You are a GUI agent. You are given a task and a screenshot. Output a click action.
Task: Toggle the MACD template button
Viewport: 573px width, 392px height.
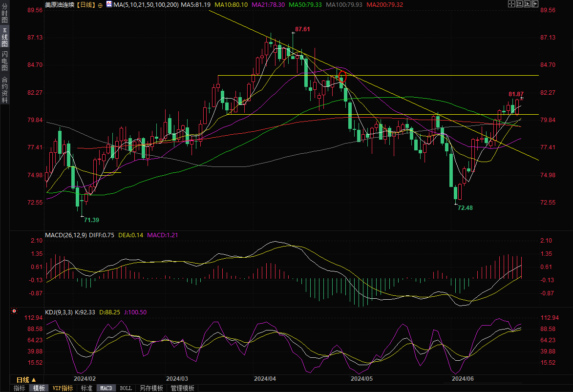106,388
